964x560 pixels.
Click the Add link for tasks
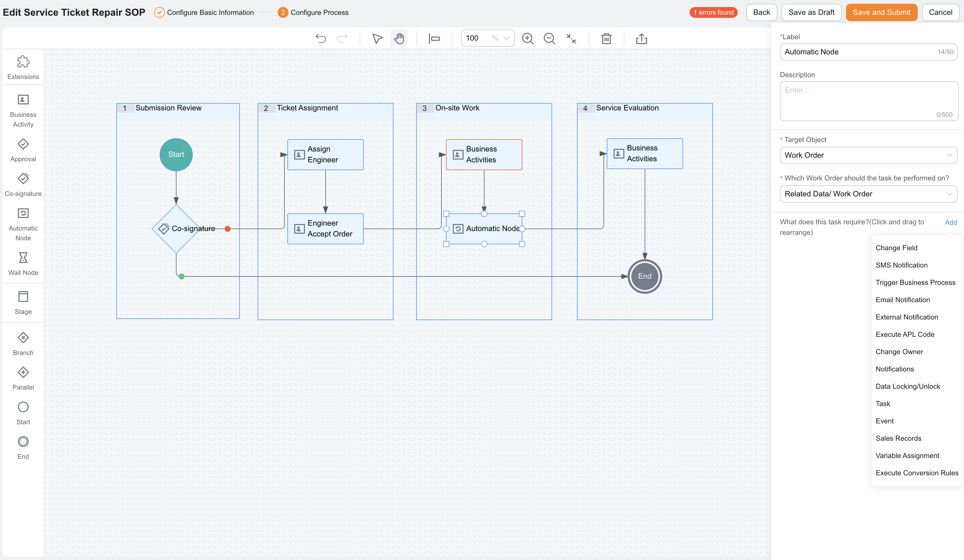coord(951,222)
